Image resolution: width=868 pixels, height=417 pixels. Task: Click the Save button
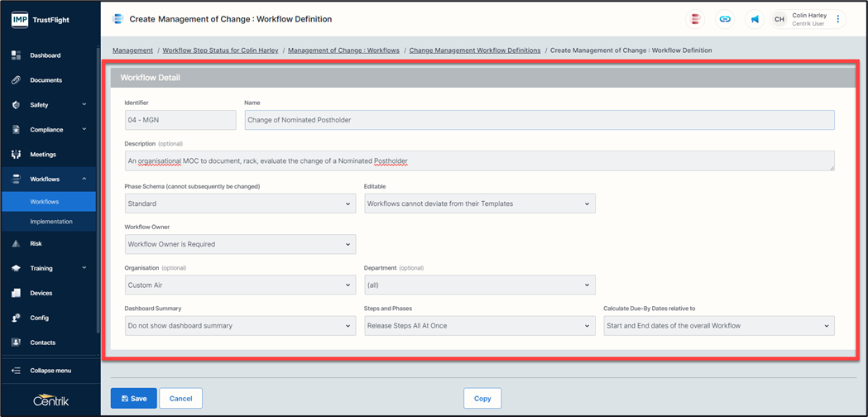point(133,398)
